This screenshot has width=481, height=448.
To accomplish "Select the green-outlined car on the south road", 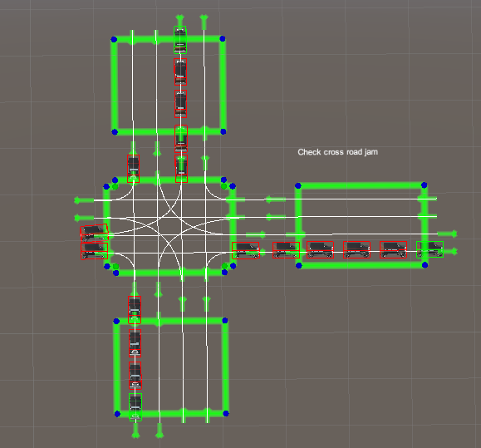I will point(135,407).
